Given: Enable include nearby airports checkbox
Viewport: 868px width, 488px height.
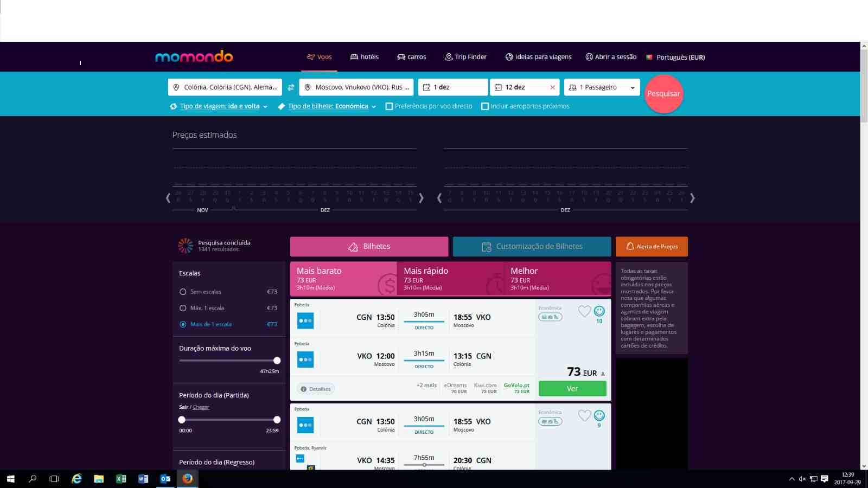Looking at the screenshot, I should [x=485, y=106].
